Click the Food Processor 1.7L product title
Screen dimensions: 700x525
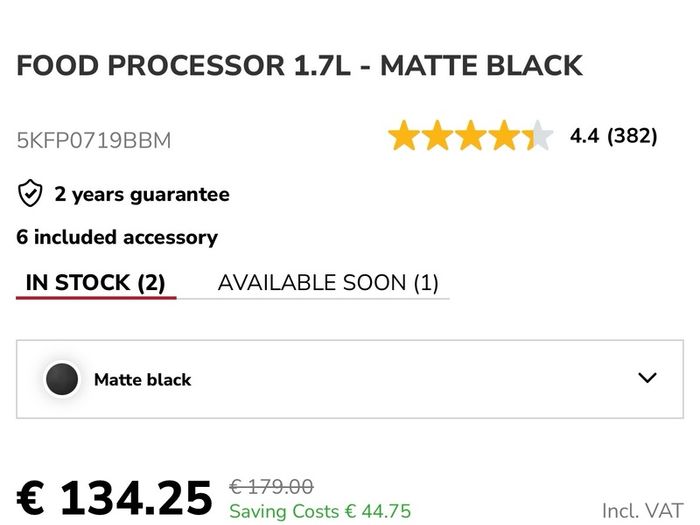[x=300, y=66]
